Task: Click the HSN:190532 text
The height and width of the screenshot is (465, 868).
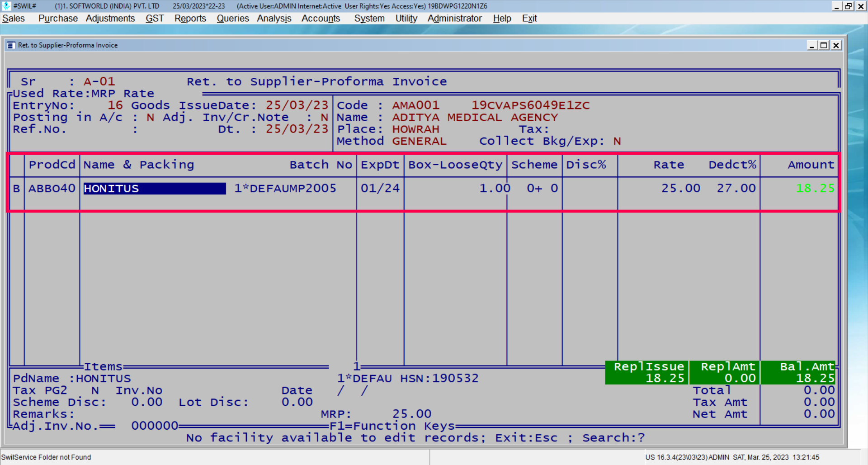Action: tap(439, 378)
